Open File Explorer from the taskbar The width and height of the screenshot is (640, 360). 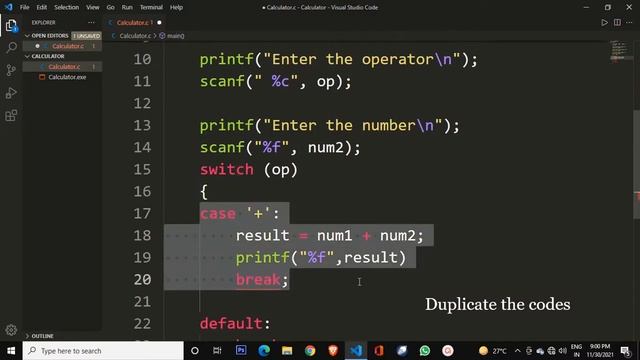(287, 350)
